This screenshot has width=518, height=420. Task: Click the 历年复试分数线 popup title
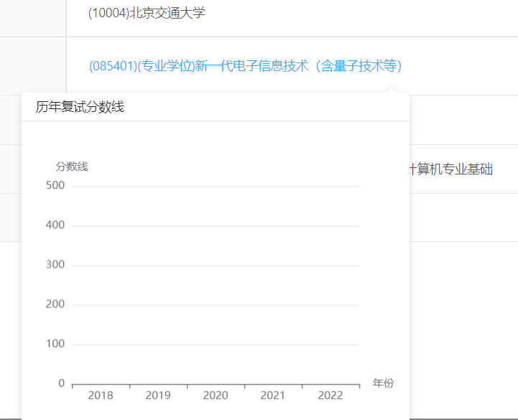(x=80, y=107)
